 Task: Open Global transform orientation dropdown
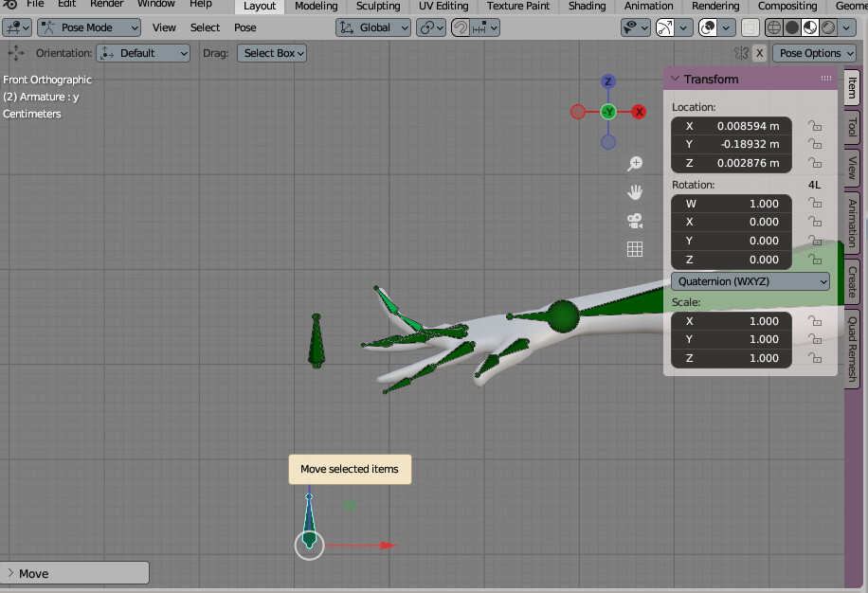(x=373, y=27)
